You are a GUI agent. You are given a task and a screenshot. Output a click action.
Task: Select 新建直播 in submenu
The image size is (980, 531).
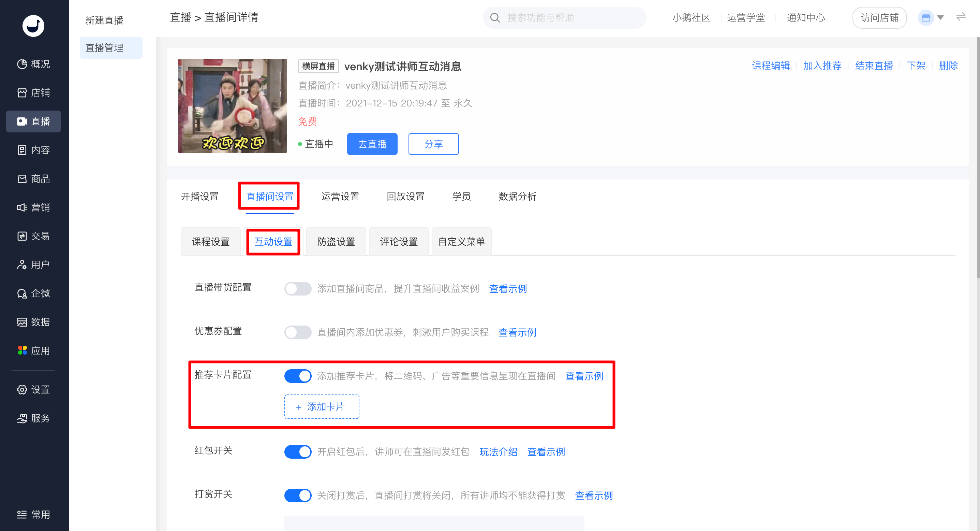point(104,20)
